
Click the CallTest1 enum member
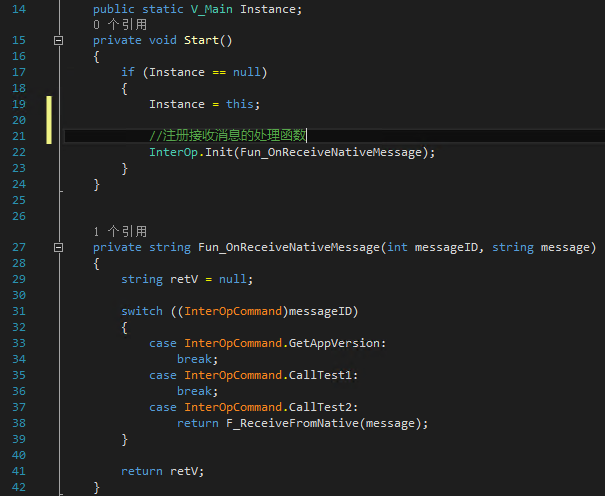tap(325, 375)
